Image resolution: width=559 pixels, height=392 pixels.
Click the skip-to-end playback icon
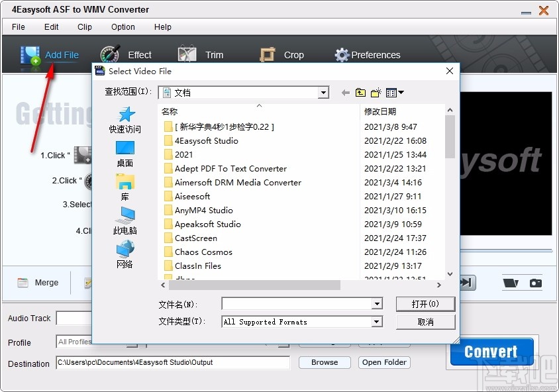click(x=465, y=282)
